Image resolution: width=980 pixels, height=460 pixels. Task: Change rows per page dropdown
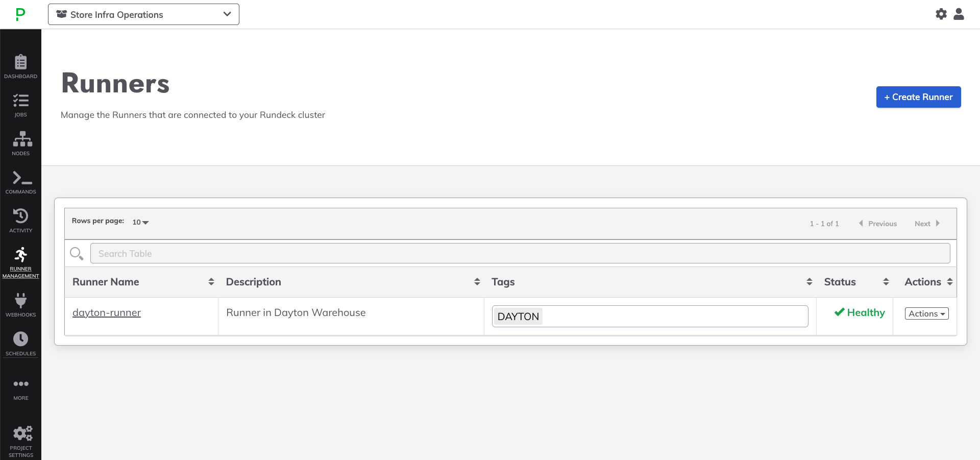140,222
